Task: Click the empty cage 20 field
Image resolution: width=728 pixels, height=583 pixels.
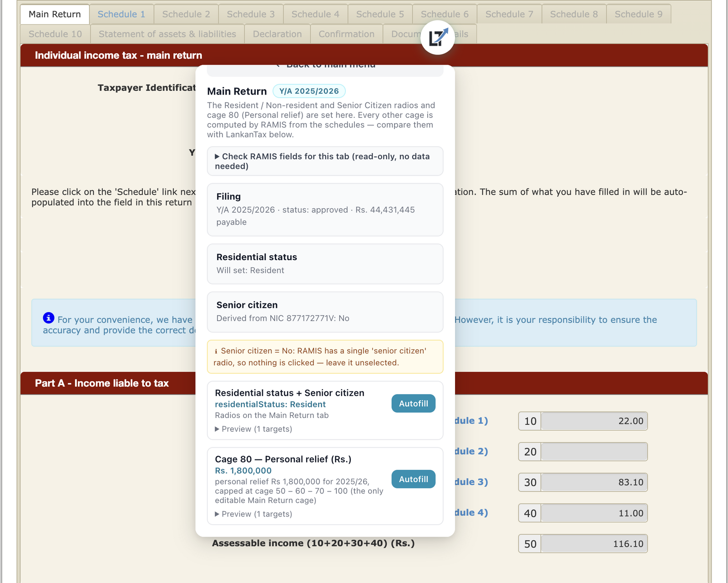Action: [594, 452]
